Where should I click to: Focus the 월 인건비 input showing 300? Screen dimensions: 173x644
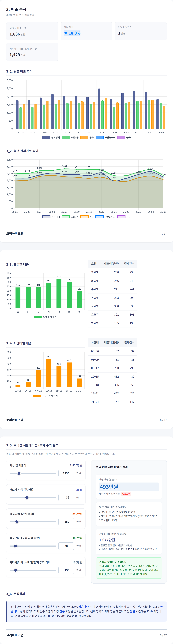click(66, 546)
